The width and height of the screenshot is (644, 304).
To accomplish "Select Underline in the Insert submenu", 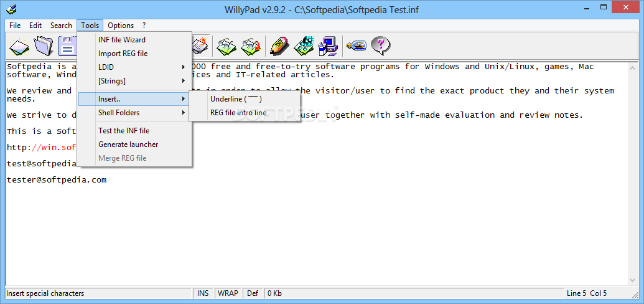I will tap(245, 99).
